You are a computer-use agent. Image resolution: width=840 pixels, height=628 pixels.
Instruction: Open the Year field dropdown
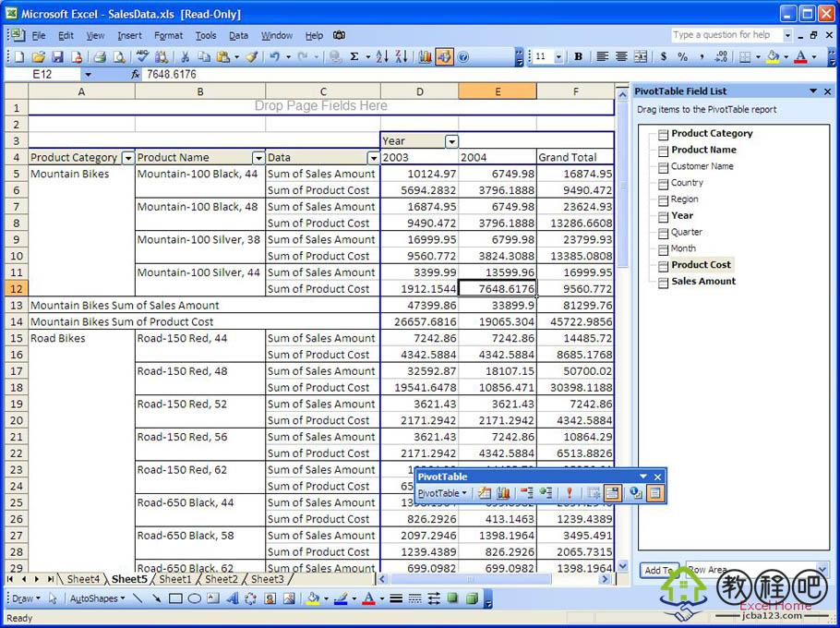[451, 141]
